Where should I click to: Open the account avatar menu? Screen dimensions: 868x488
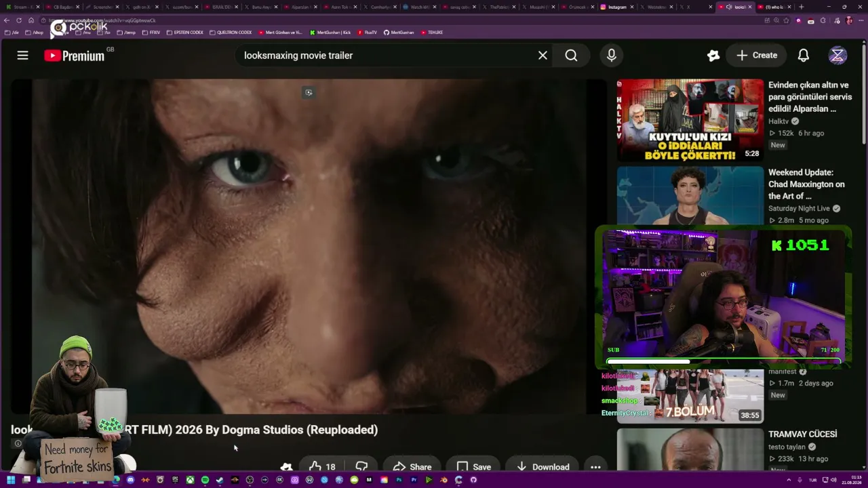click(x=837, y=56)
